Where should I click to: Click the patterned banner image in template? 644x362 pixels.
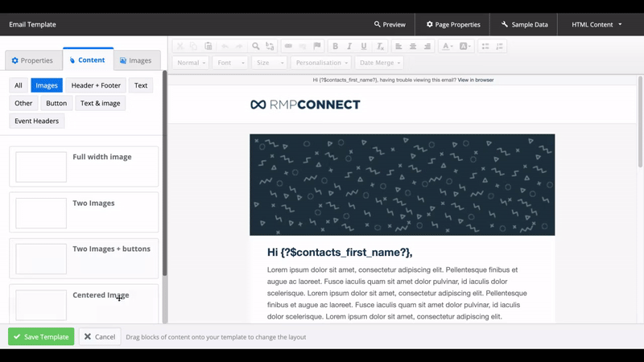[x=402, y=185]
